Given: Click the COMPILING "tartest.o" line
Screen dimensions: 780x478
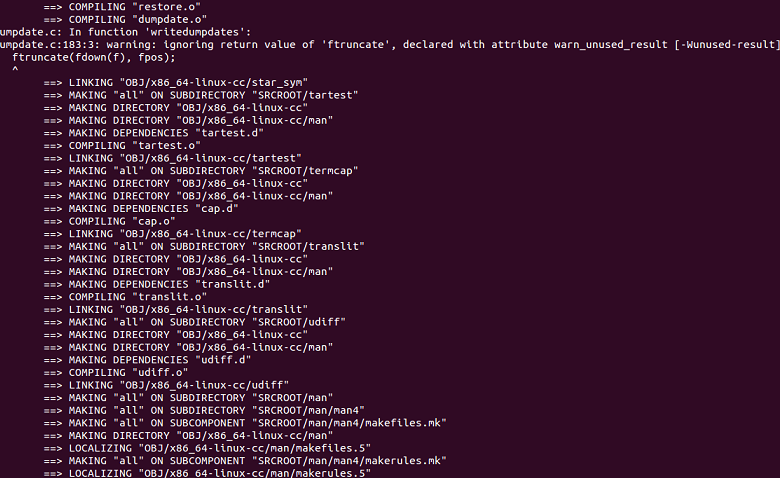Looking at the screenshot, I should 122,146.
